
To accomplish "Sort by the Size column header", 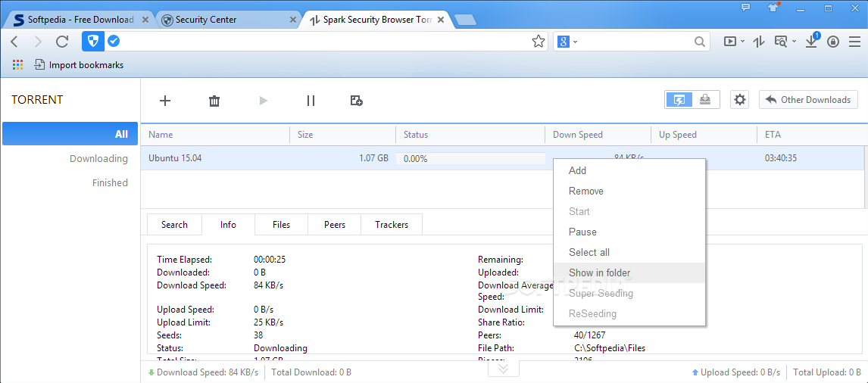I will pos(342,135).
